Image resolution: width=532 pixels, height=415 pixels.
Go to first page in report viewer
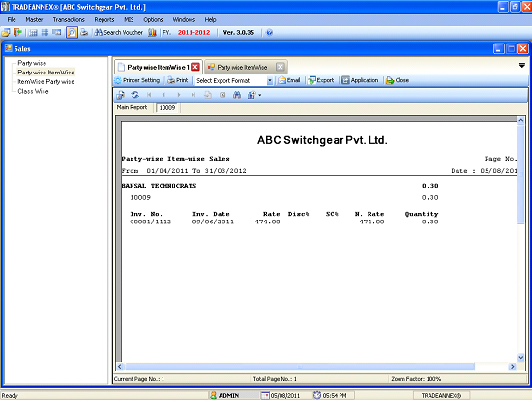149,95
